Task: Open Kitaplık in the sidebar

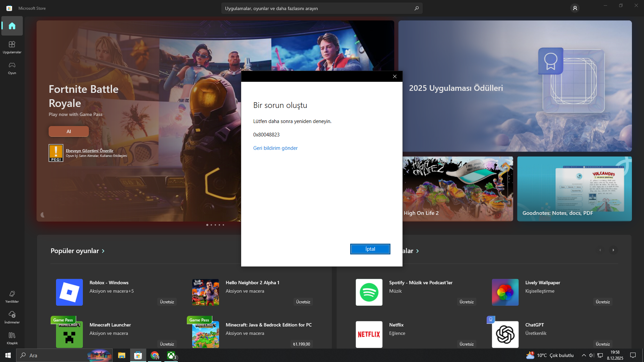Action: click(12, 338)
